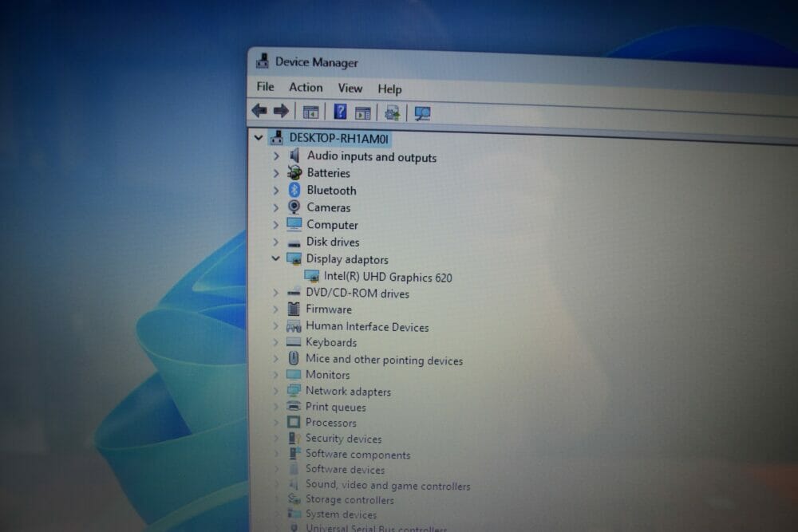Image resolution: width=798 pixels, height=532 pixels.
Task: Click the Network adapters icon
Action: (294, 391)
